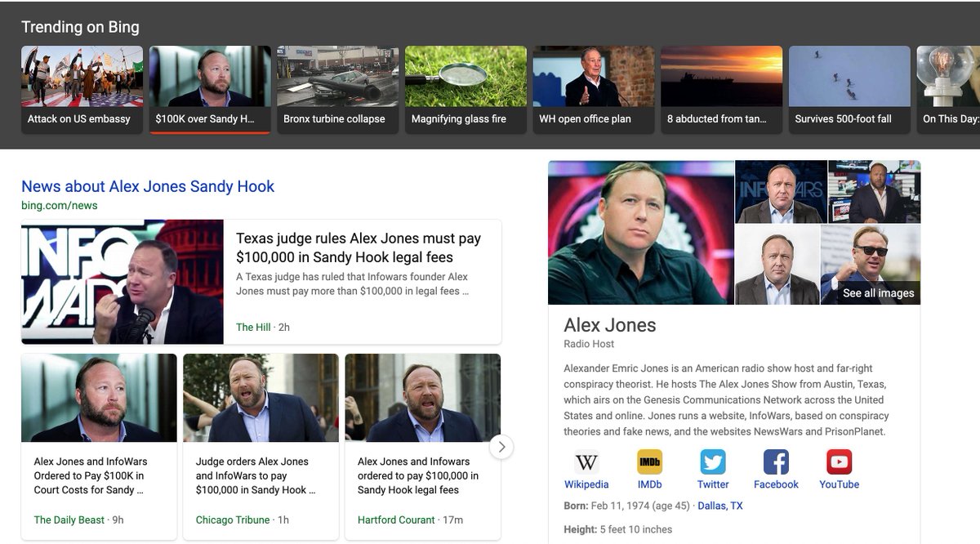Viewport: 980px width, 544px height.
Task: Open the IMDb profile icon
Action: pos(650,462)
